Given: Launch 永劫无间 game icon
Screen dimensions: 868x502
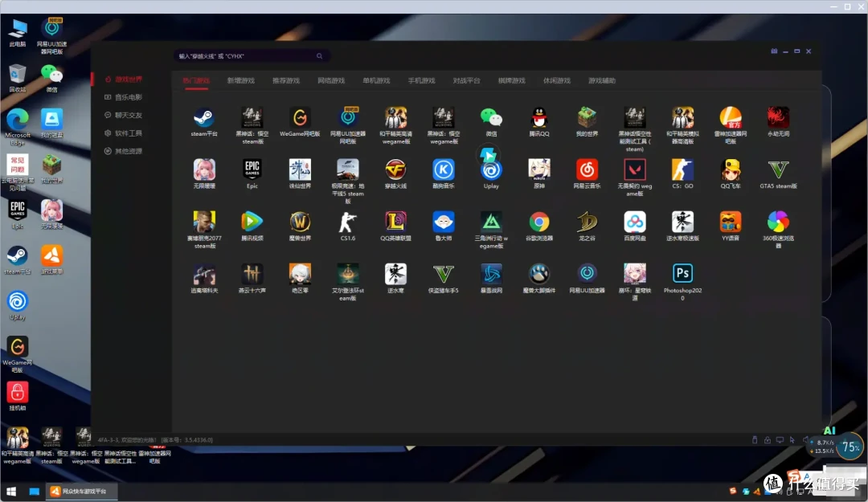Looking at the screenshot, I should [778, 118].
